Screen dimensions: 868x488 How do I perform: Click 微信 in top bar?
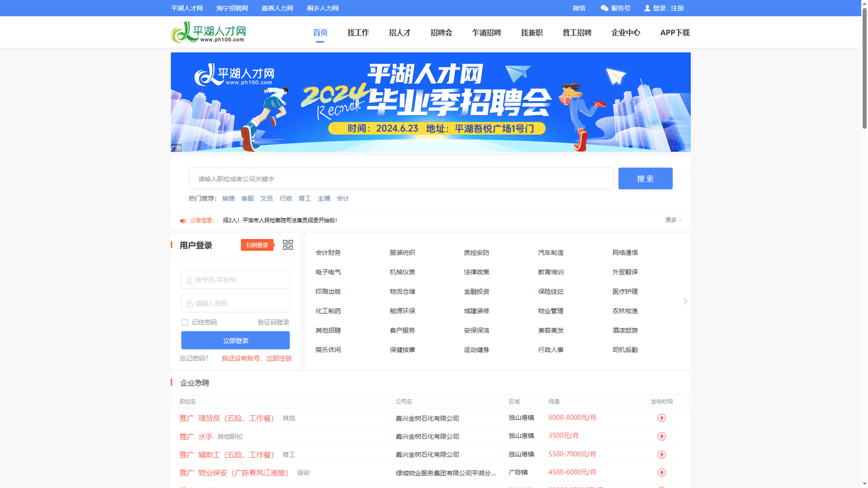(579, 8)
